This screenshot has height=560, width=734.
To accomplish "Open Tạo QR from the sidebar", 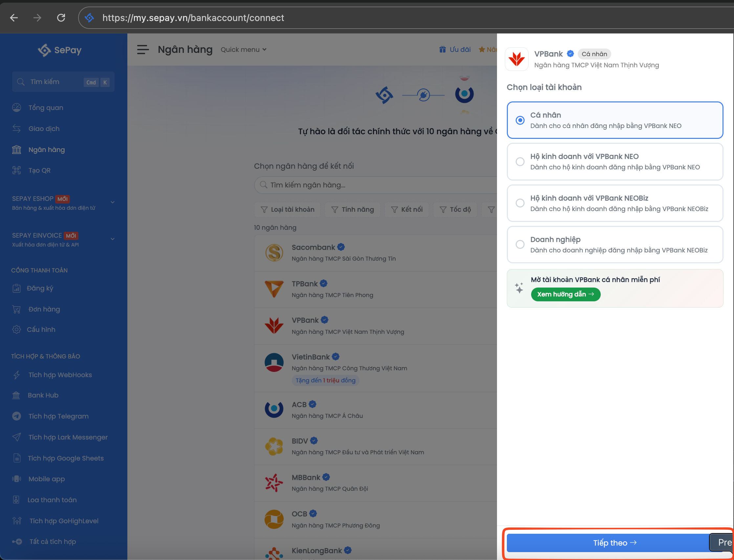I will tap(39, 170).
